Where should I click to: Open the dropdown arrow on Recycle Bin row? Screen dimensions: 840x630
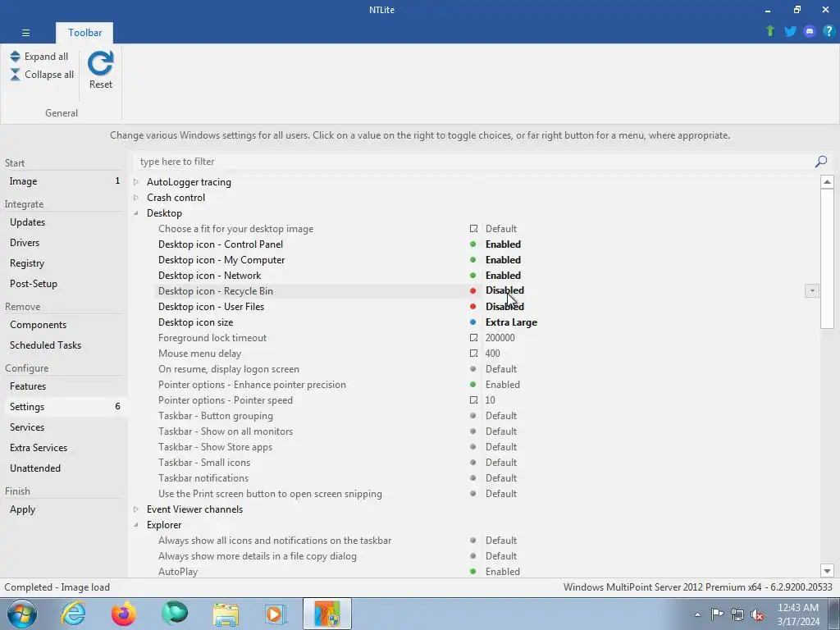click(811, 291)
